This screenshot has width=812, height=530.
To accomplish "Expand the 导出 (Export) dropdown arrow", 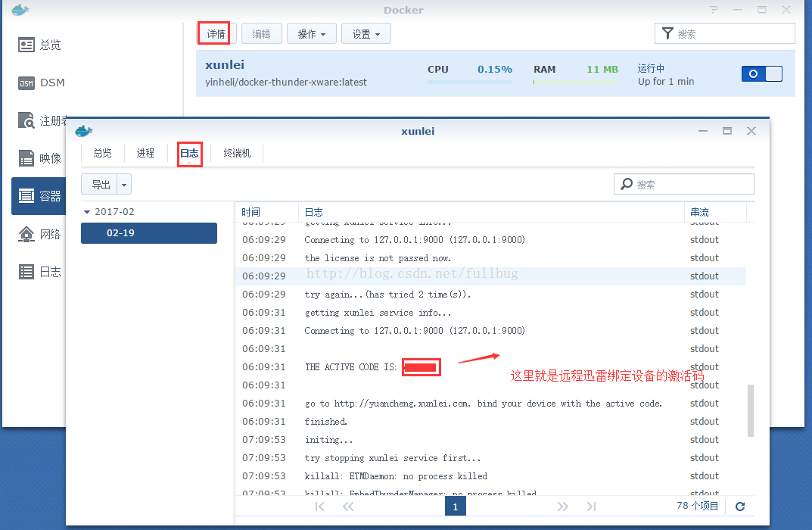I will tap(124, 184).
